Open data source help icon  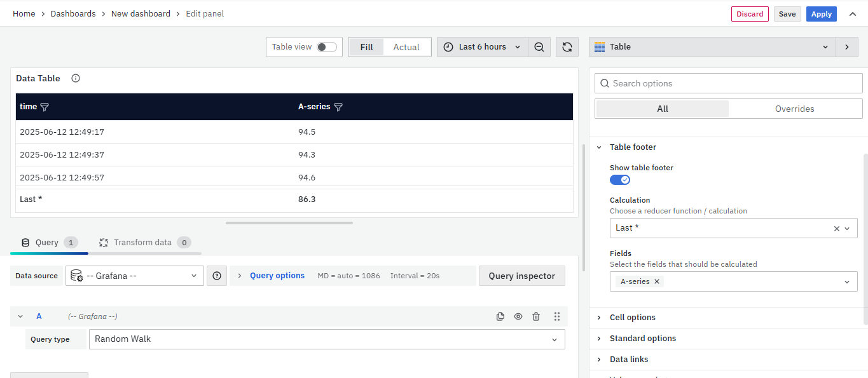coord(217,276)
